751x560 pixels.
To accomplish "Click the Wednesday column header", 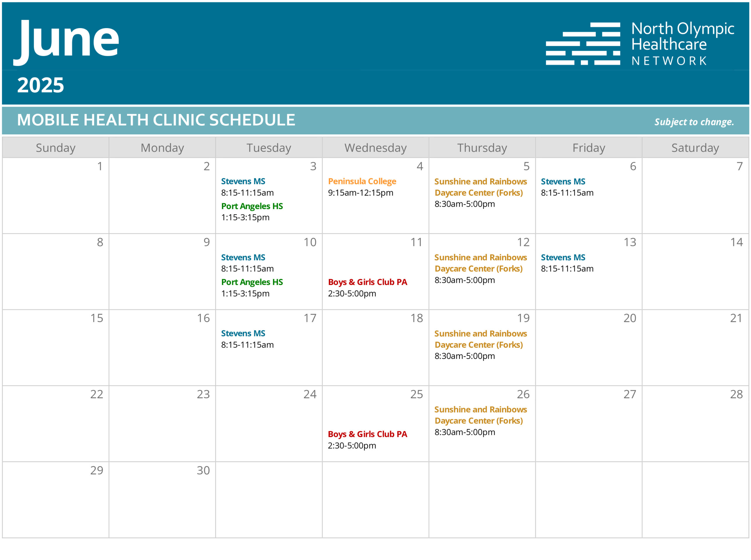I will [x=375, y=148].
